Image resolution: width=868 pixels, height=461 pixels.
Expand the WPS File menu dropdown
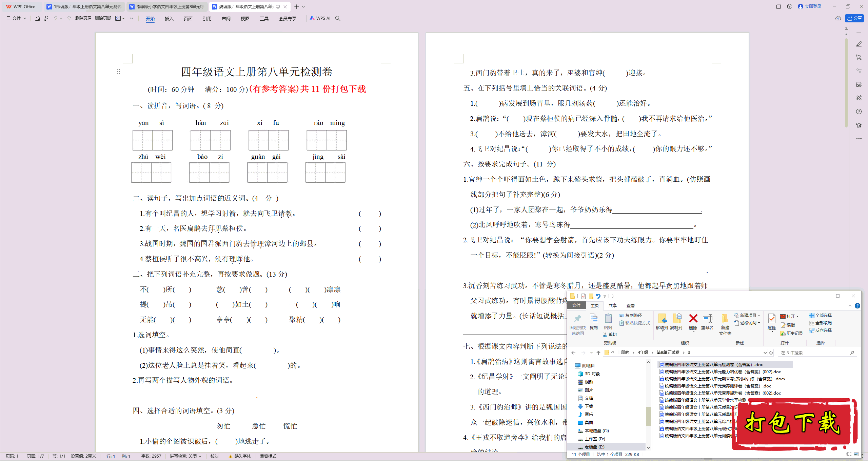click(x=16, y=18)
